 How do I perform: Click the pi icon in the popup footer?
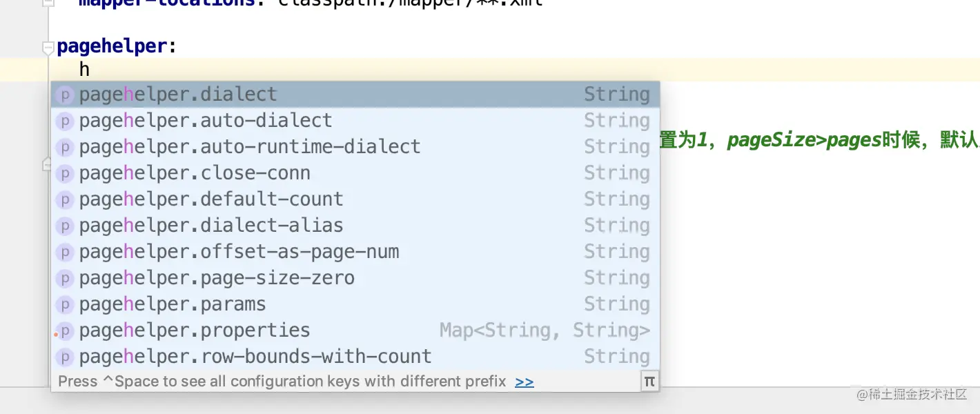(649, 381)
